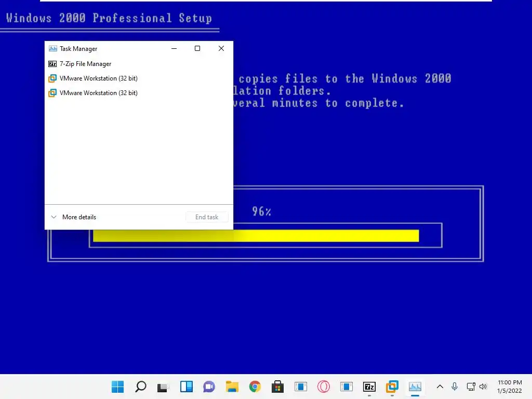Open Microsoft Store from the taskbar
The width and height of the screenshot is (532, 399).
[x=277, y=387]
